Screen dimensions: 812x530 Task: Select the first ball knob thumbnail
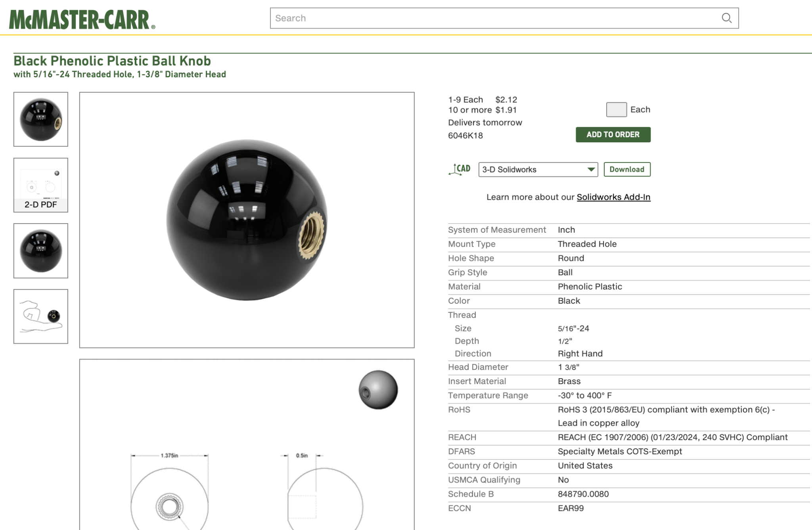click(x=41, y=119)
